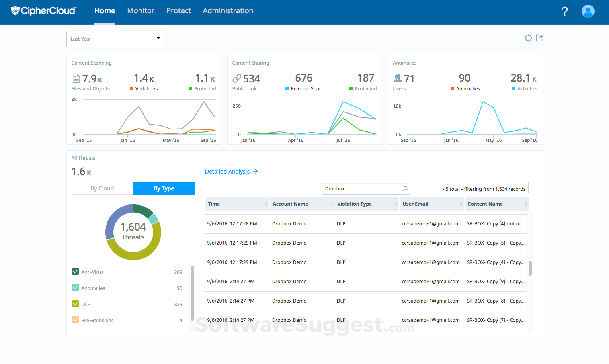This screenshot has height=364, width=609.
Task: Select the By Cloud toggle button
Action: [102, 188]
